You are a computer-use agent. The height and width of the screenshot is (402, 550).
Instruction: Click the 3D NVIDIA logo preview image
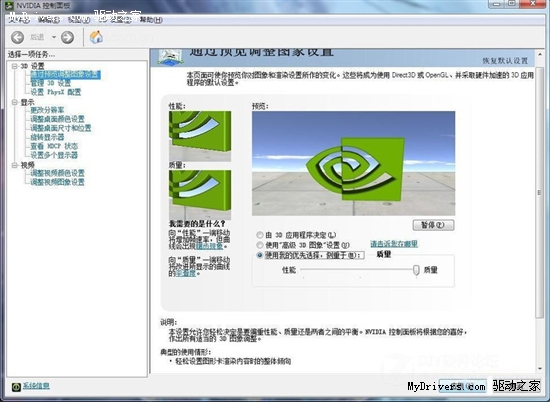(354, 163)
